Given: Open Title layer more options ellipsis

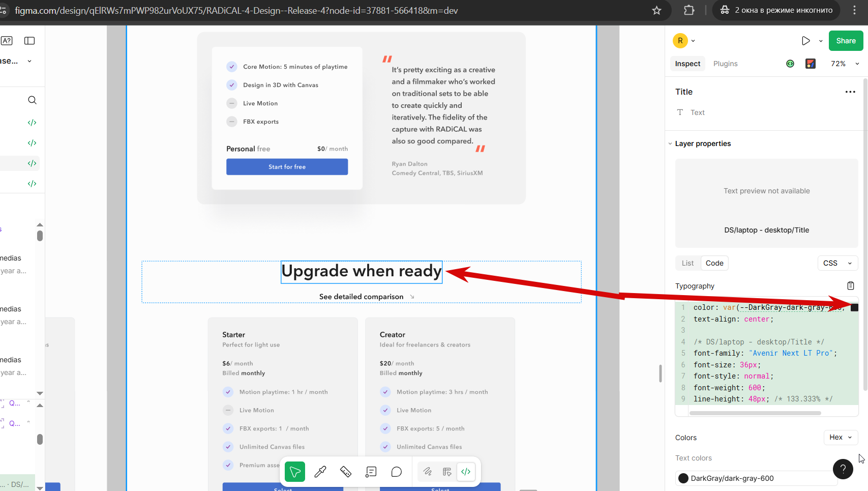Looking at the screenshot, I should coord(850,92).
